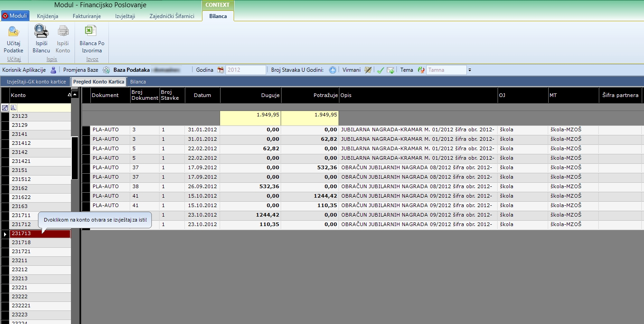
Task: Open the Tema dropdown showing Tamna
Action: [x=446, y=70]
